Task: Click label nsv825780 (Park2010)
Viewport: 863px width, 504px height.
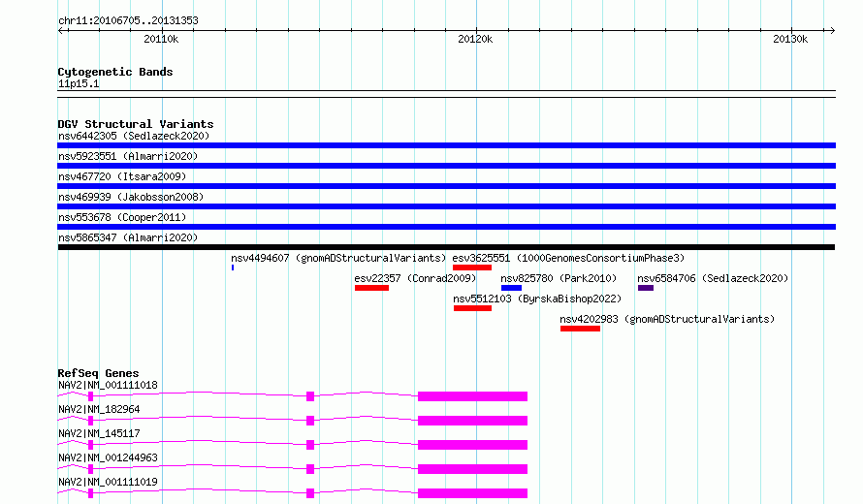Action: click(x=559, y=278)
